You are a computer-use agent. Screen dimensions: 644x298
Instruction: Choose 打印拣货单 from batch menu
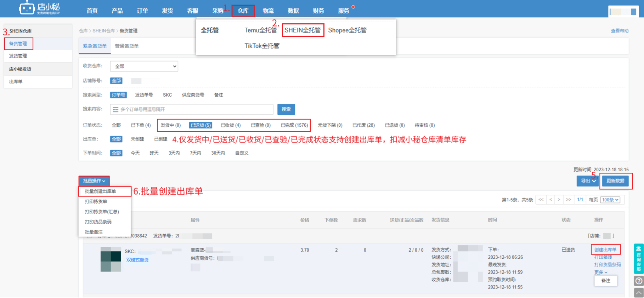coord(96,201)
